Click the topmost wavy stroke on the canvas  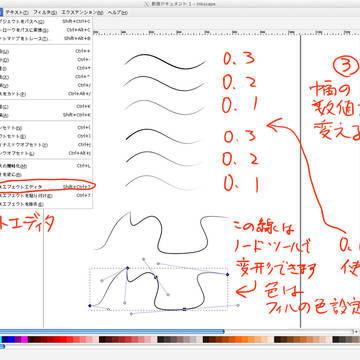(x=165, y=62)
